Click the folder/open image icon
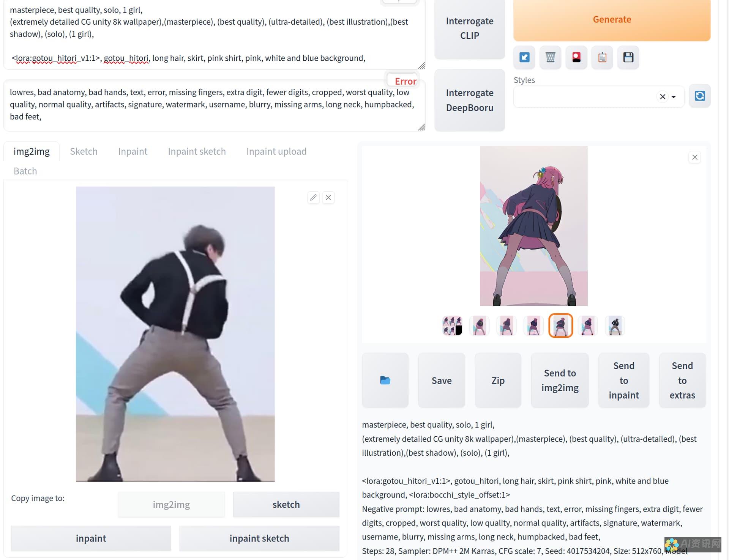This screenshot has height=560, width=729. coord(385,380)
